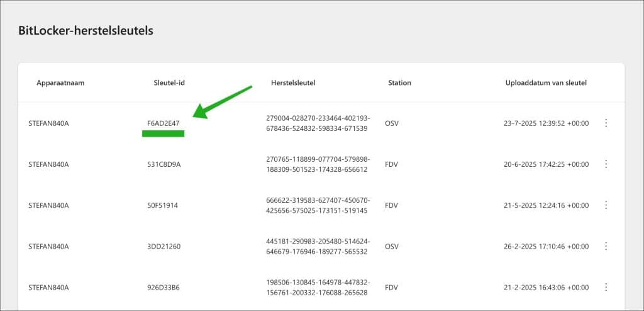Click the BitLocker-herstelsleutels page heading
Viewport: 644px width, 311px height.
pyautogui.click(x=86, y=30)
